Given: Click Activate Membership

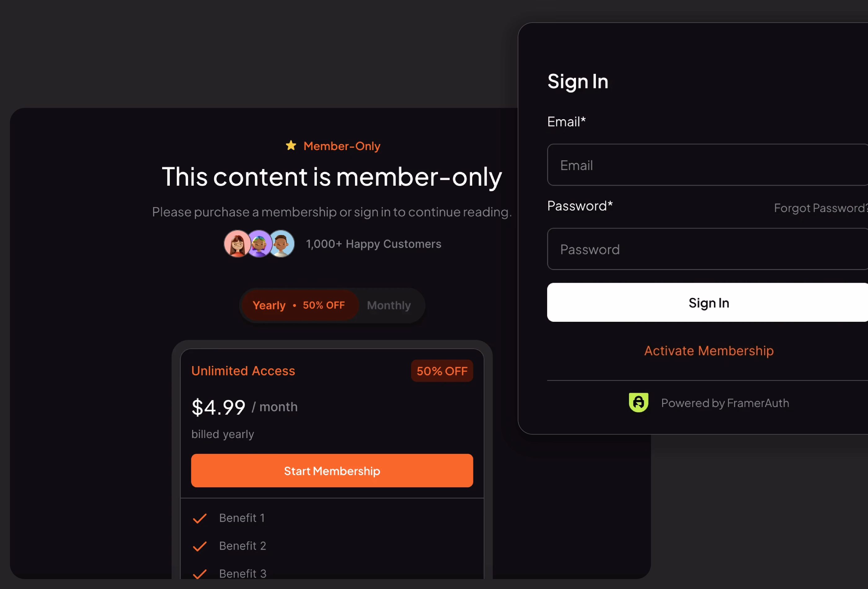Looking at the screenshot, I should point(708,351).
